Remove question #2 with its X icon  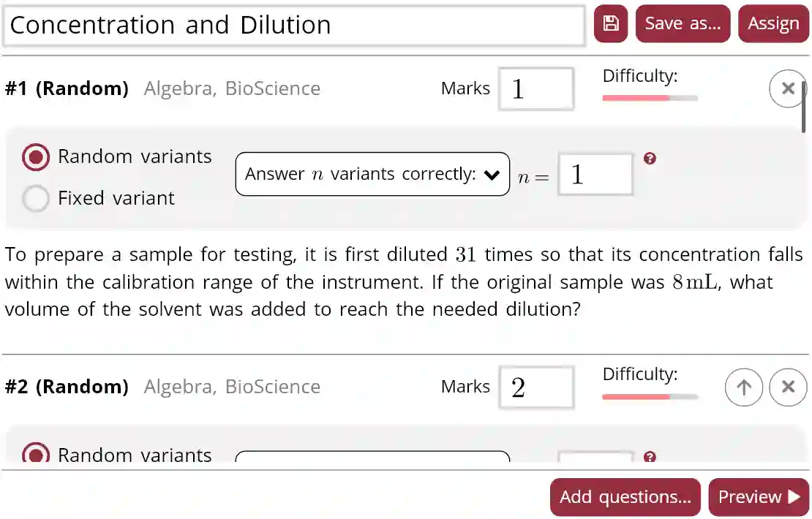pyautogui.click(x=788, y=387)
